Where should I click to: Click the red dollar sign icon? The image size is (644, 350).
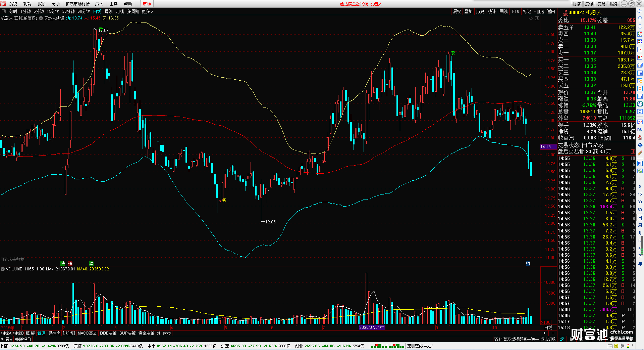(640, 137)
